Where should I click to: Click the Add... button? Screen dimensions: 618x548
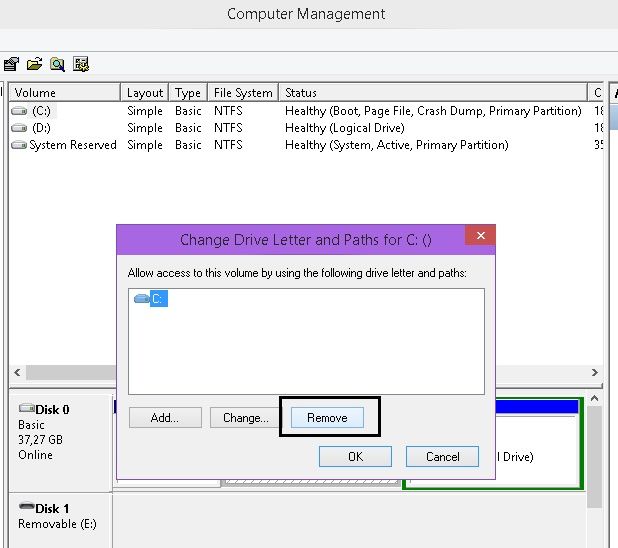click(x=165, y=418)
